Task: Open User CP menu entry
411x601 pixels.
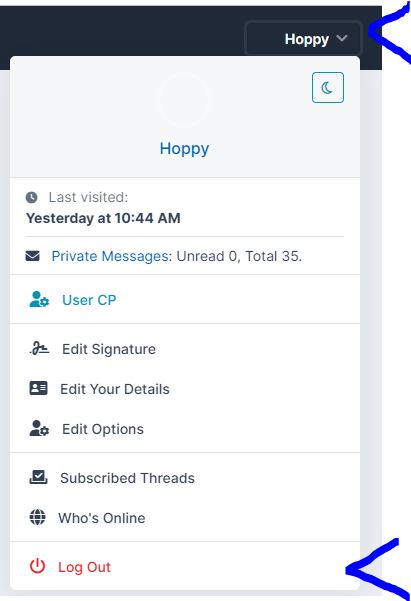Action: point(185,300)
